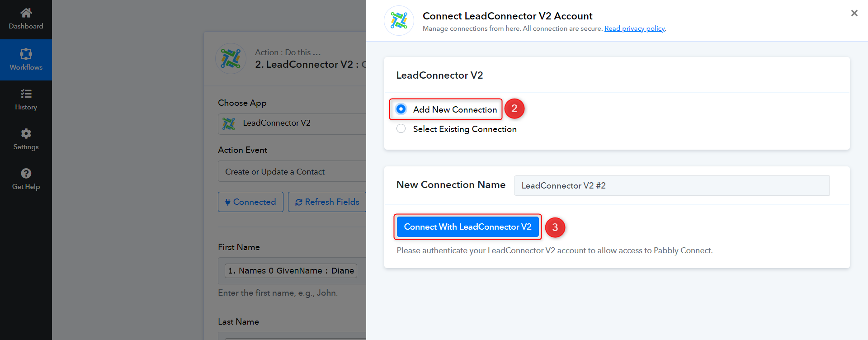
Task: Open the Settings gear icon
Action: pyautogui.click(x=26, y=133)
